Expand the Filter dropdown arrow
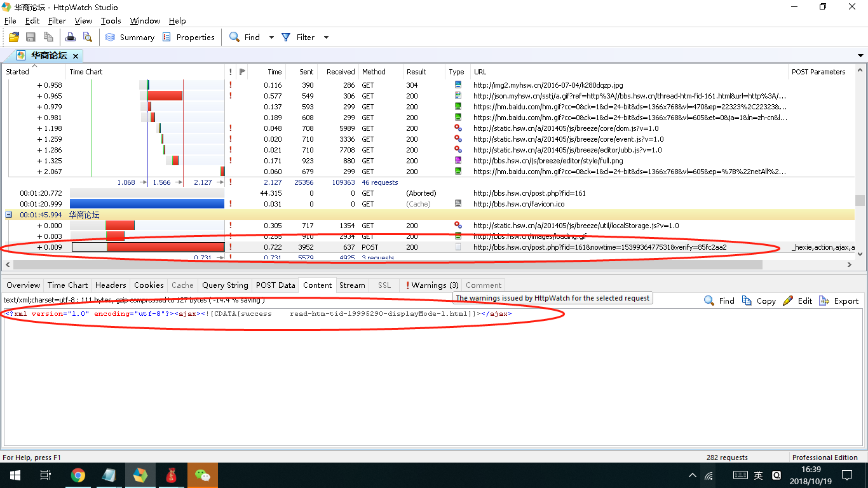The height and width of the screenshot is (488, 868). 327,37
